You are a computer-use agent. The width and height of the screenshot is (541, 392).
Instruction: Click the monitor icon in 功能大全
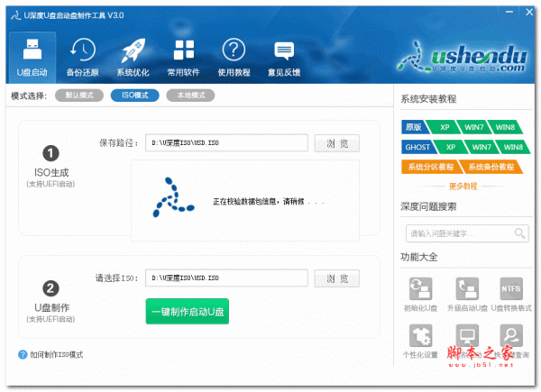[x=467, y=335]
